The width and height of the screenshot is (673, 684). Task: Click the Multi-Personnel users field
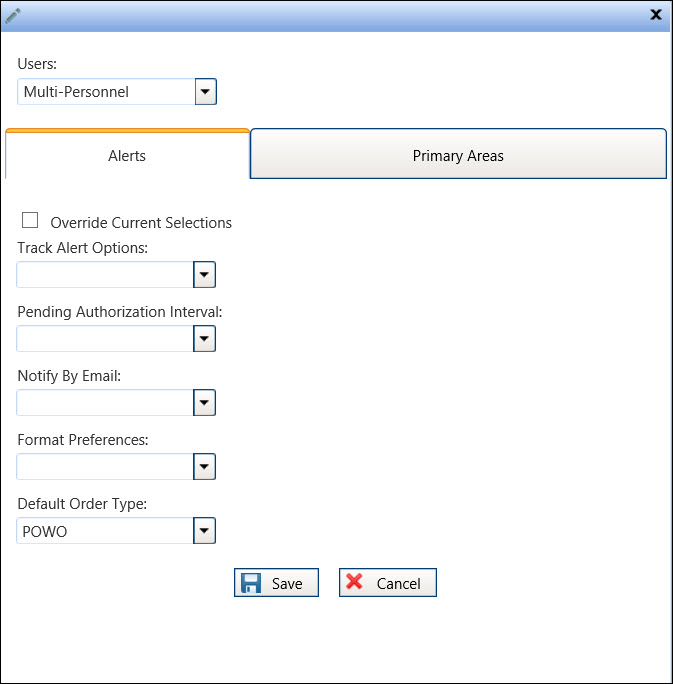coord(105,92)
